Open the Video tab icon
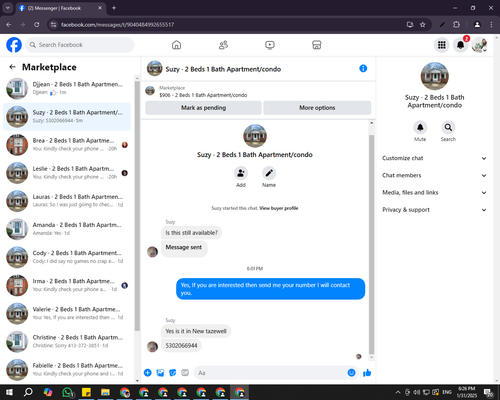 click(270, 45)
